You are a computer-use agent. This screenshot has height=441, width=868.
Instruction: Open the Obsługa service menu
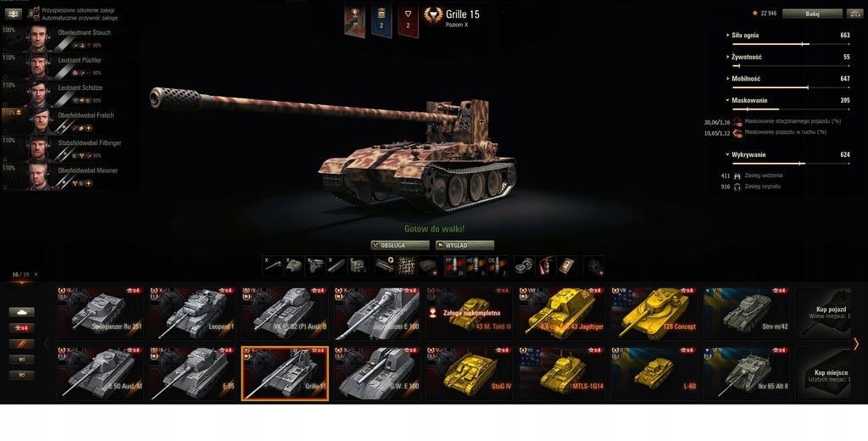[400, 245]
